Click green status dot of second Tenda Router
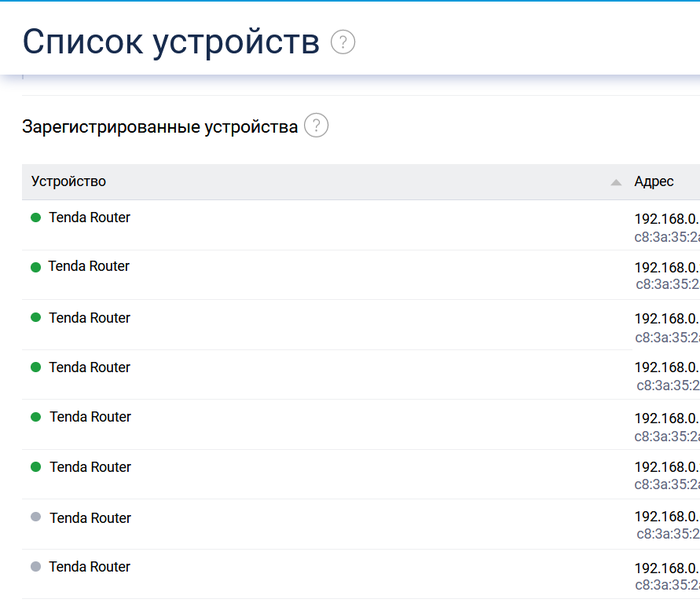Viewport: 700px width, 603px height. point(36,267)
